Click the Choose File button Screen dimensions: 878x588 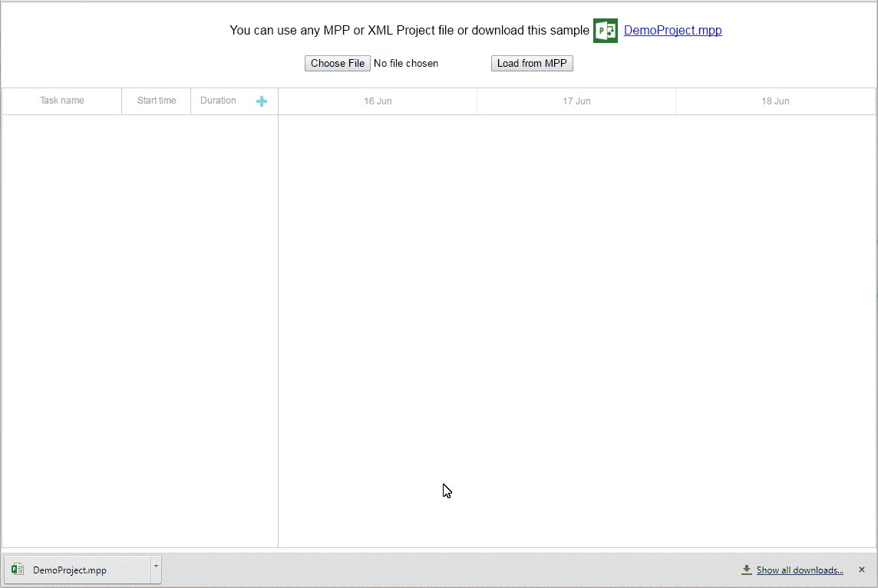338,63
